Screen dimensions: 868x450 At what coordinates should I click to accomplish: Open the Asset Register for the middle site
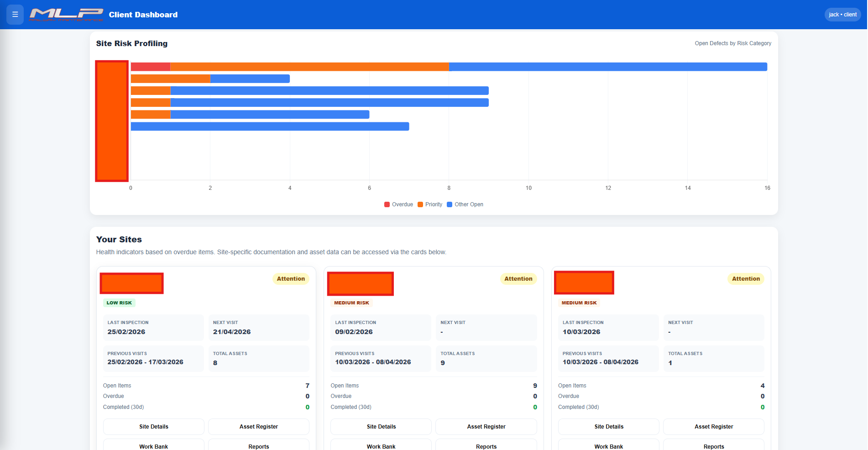486,426
